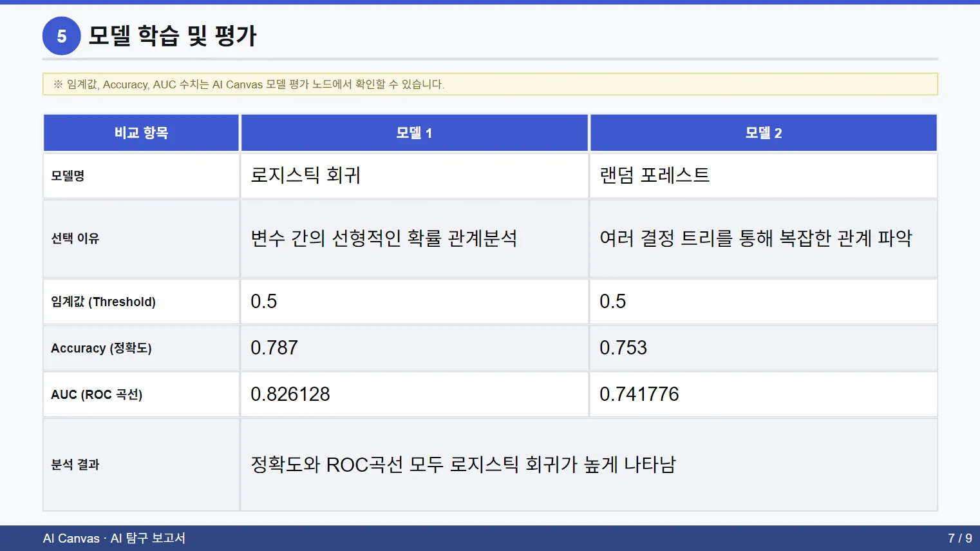The height and width of the screenshot is (551, 980).
Task: Select the 모델 1 threshold value 0.5
Action: click(264, 302)
